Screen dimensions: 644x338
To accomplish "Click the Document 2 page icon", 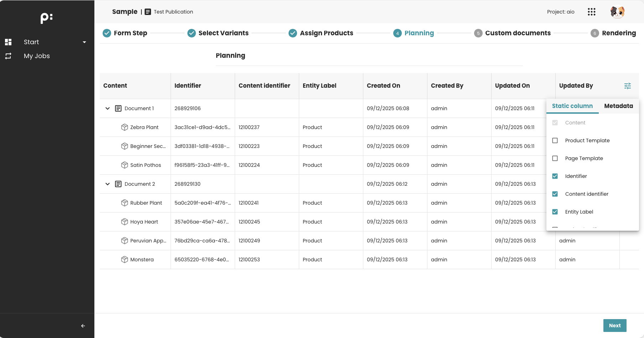I will tap(118, 184).
